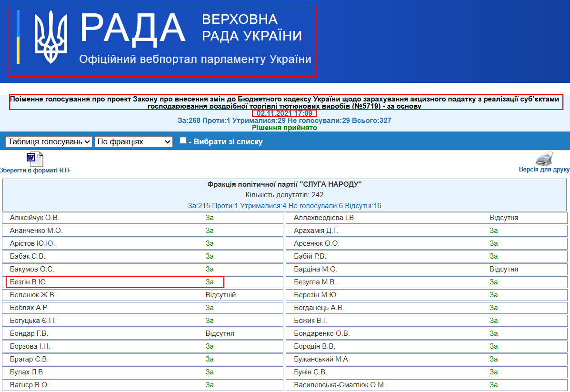Click 'Відсутня' vote of Аллахвердієва І.В.

504,218
